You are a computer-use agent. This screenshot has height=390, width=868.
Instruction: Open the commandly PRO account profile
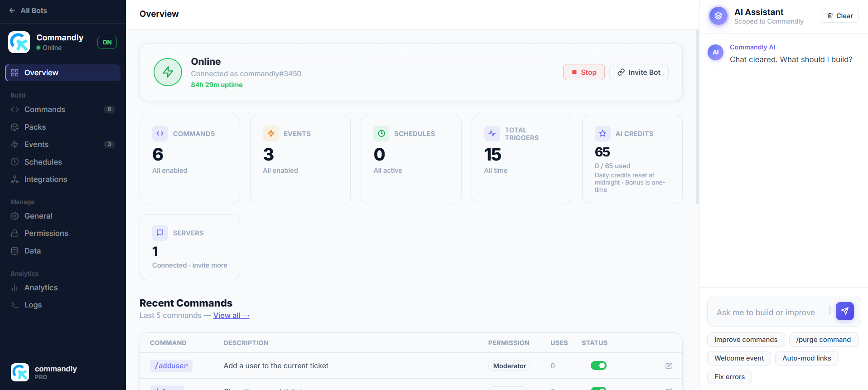point(44,372)
